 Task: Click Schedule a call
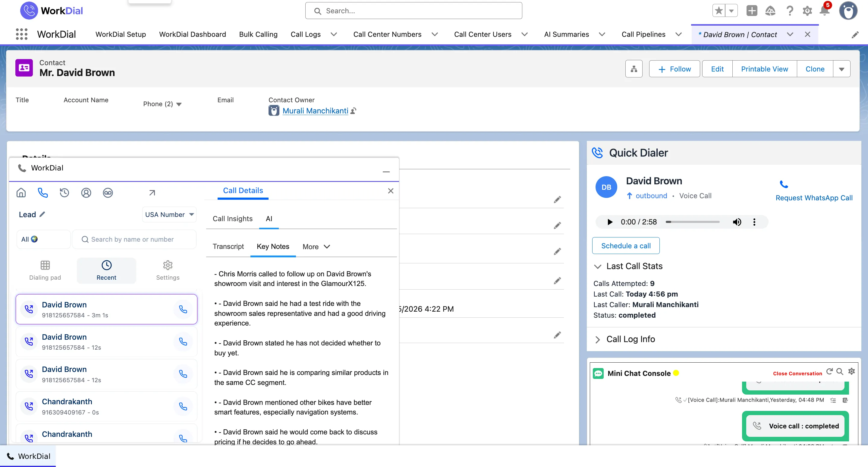626,246
